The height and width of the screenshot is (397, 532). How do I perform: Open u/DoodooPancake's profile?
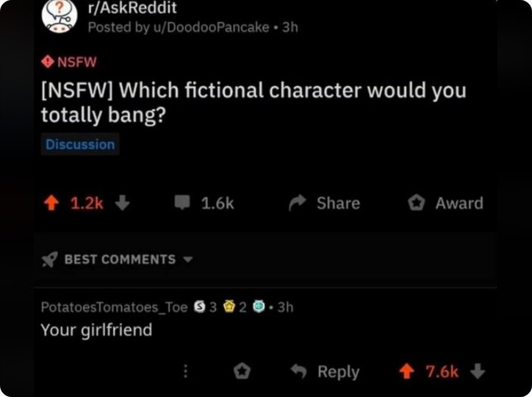(212, 27)
